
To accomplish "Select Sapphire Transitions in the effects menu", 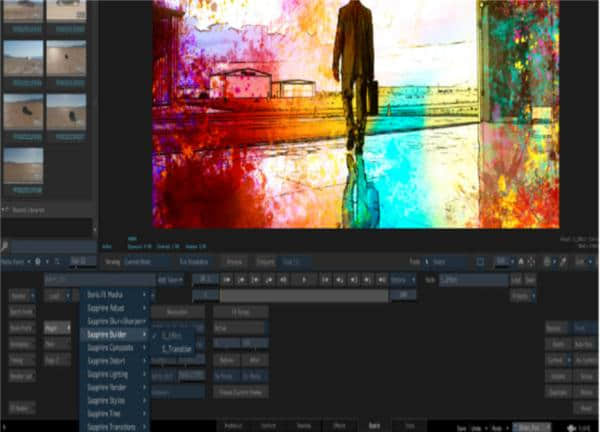I will [111, 425].
